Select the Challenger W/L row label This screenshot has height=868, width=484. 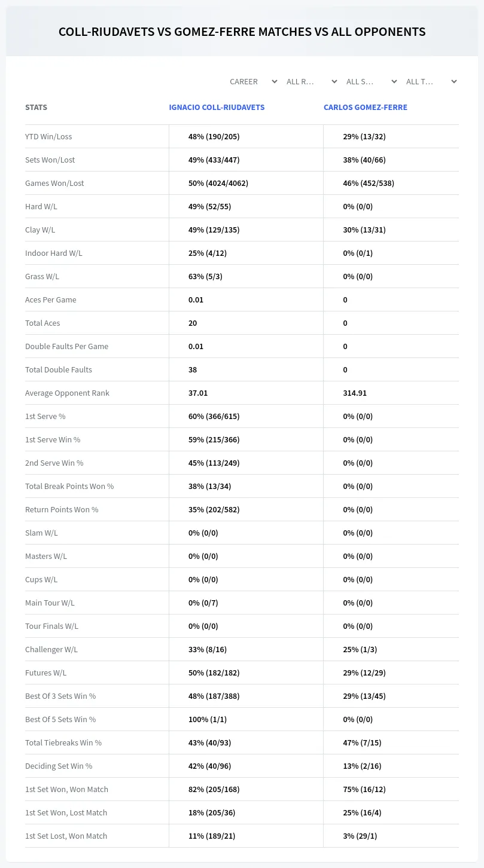pyautogui.click(x=51, y=649)
